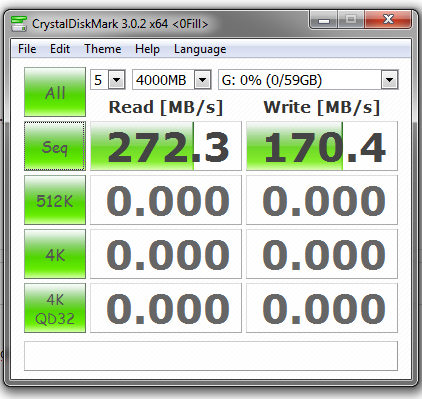
Task: Open the Theme menu
Action: [x=103, y=49]
